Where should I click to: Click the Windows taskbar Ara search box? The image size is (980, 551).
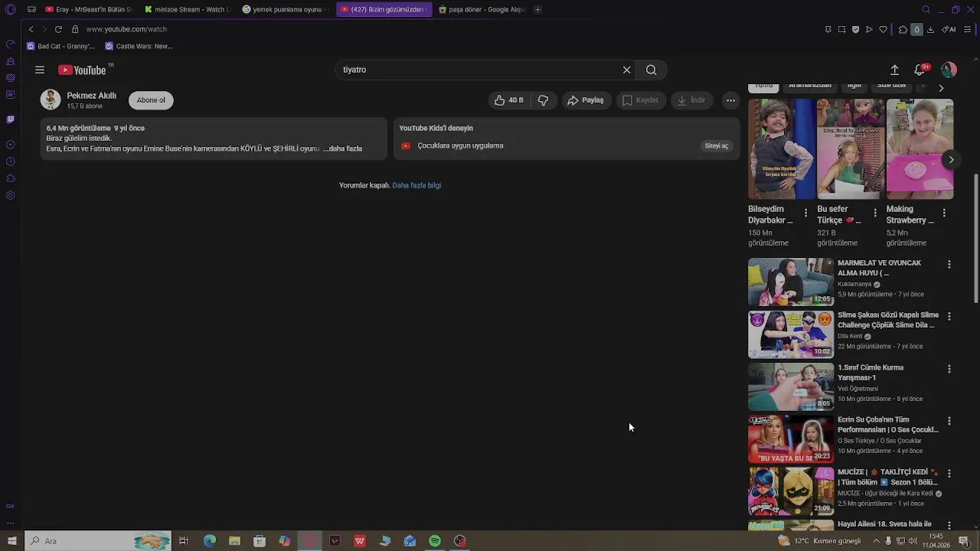[100, 541]
